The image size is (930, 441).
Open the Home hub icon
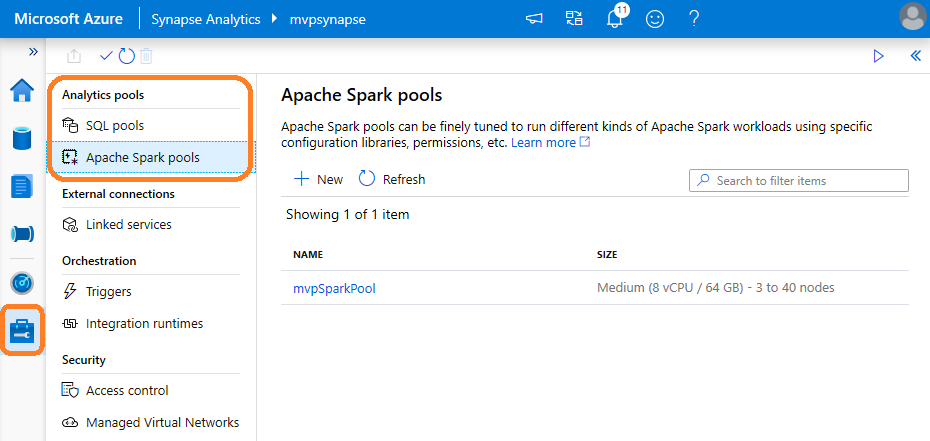[x=22, y=91]
